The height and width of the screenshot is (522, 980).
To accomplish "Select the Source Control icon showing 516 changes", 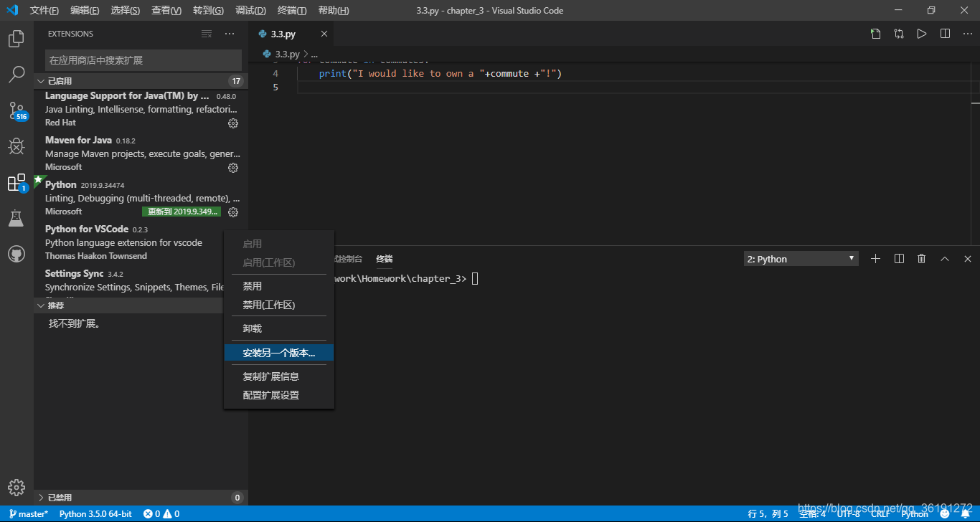I will pos(17,110).
